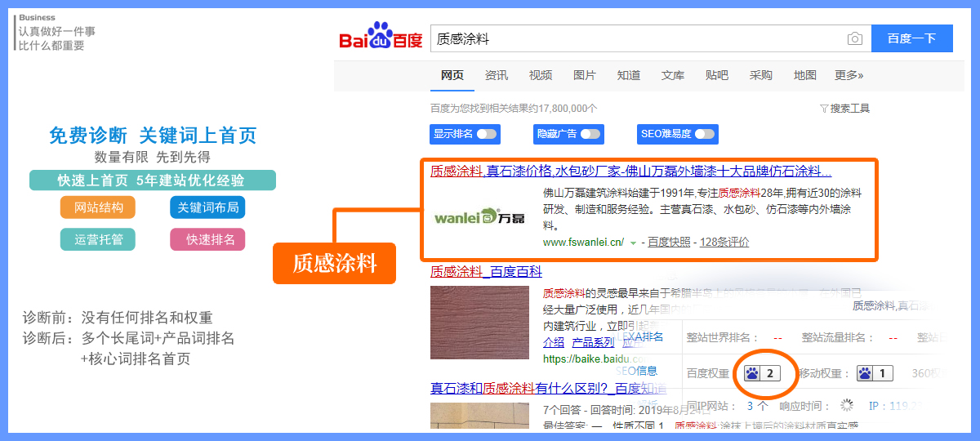Image resolution: width=980 pixels, height=441 pixels.
Task: Click the text 诊断前：没有任何排名和权重
Action: (x=118, y=318)
